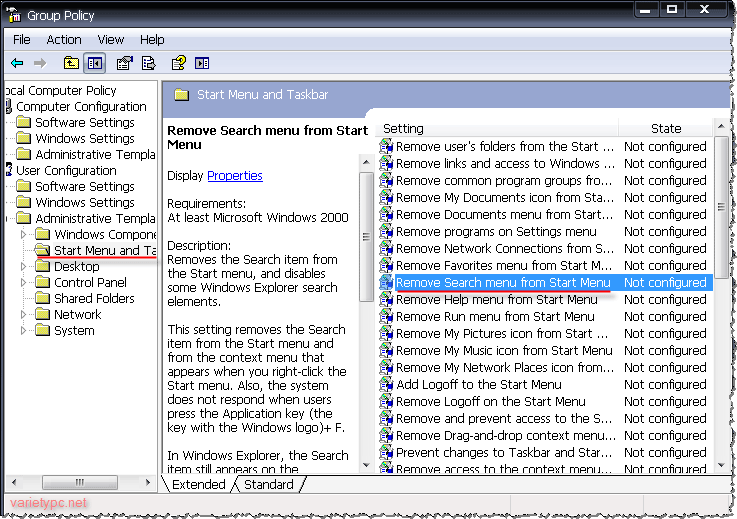The image size is (737, 519).
Task: Click the Properties link in description
Action: pyautogui.click(x=235, y=176)
